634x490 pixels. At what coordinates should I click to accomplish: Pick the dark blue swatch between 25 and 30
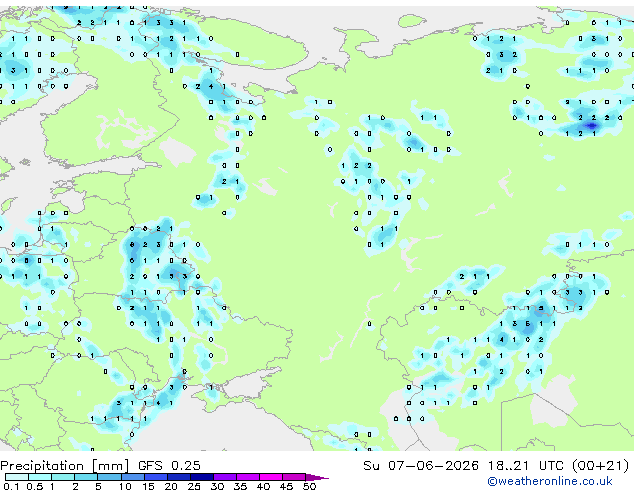[202, 477]
